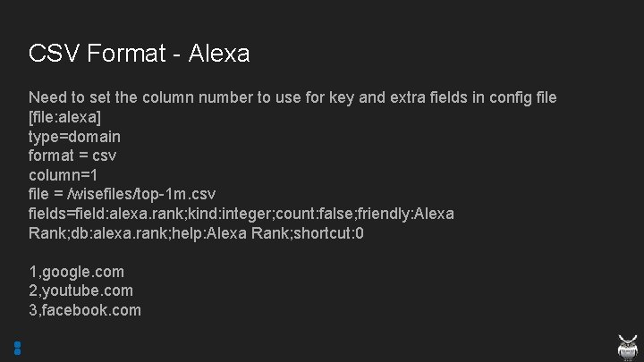Click the 'type=domain' line
This screenshot has width=644, height=362.
74,137
